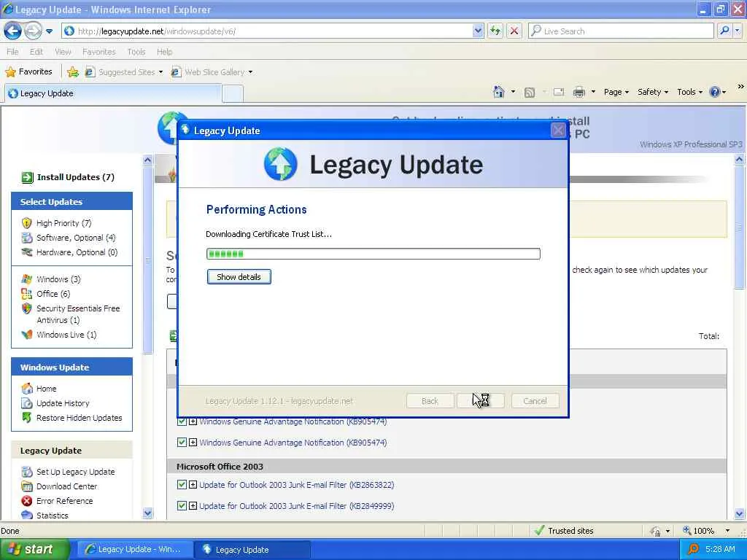Expand KB2863822 update details
Screen dimensions: 747x560
(x=193, y=485)
